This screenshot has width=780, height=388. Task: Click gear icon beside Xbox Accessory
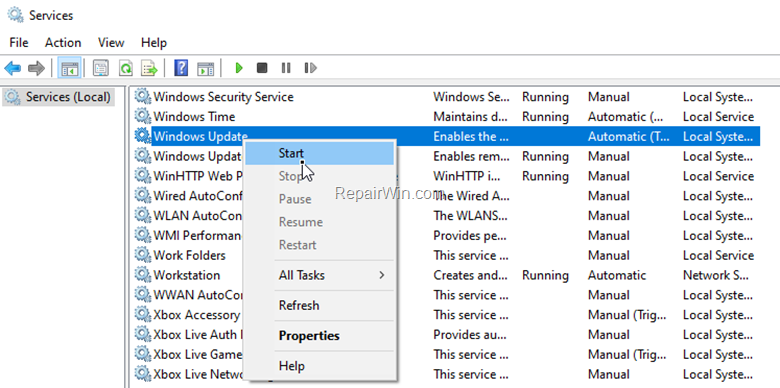click(143, 315)
